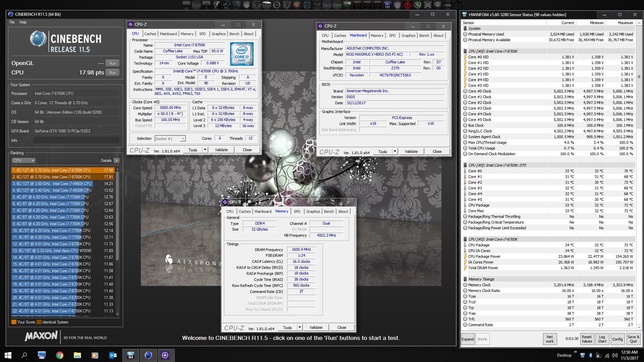Click HWiNFO64 title bar app icon
The width and height of the screenshot is (644, 362).
[465, 14]
